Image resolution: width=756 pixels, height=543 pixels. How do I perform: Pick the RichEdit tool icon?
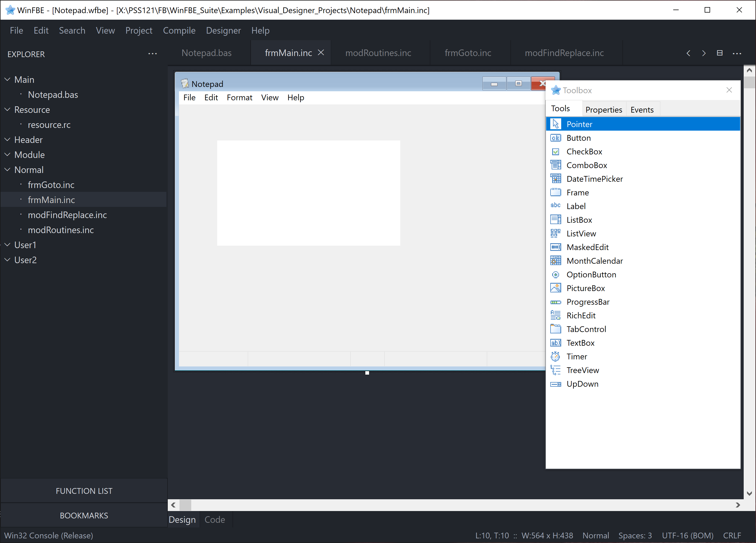(555, 315)
